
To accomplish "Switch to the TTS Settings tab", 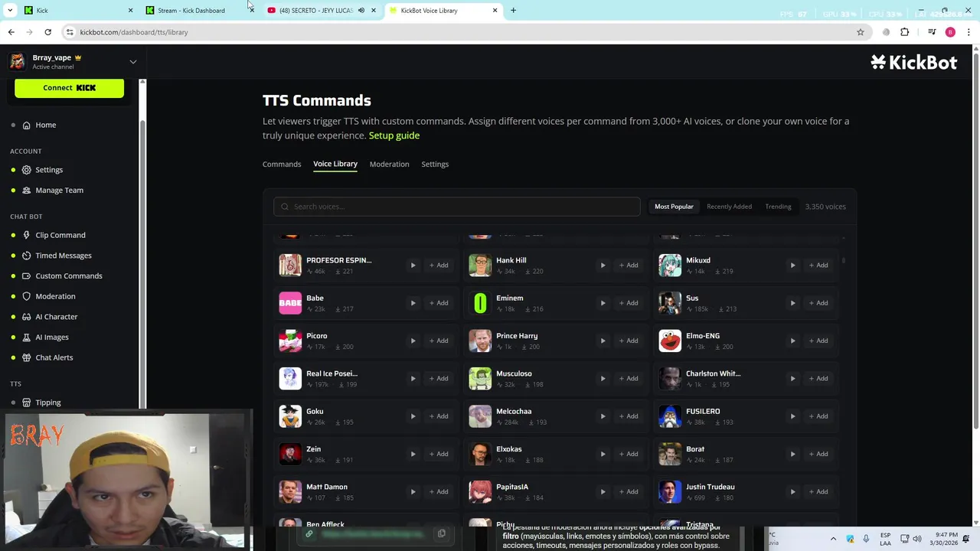I will pyautogui.click(x=435, y=164).
